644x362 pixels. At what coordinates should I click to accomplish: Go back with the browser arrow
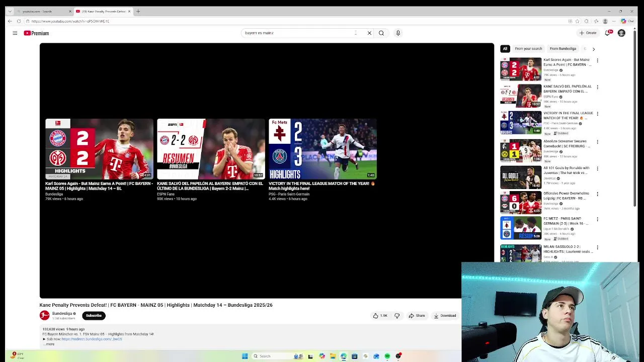click(10, 21)
